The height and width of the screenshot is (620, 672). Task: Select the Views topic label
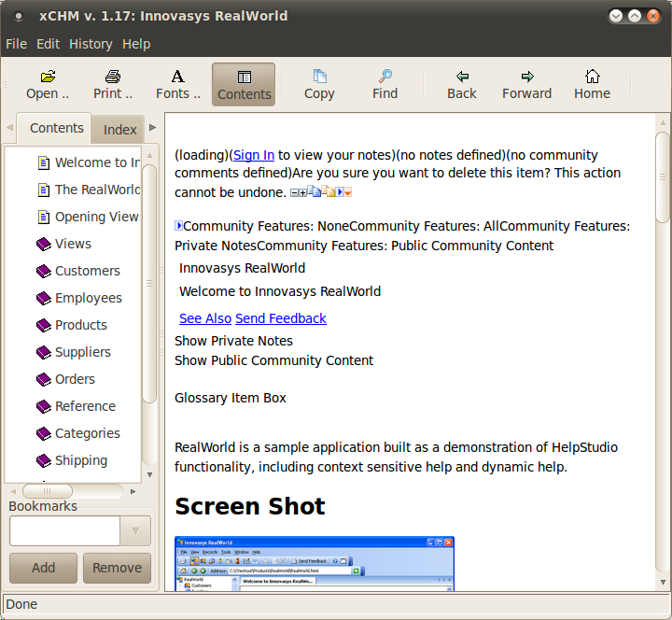pyautogui.click(x=74, y=244)
